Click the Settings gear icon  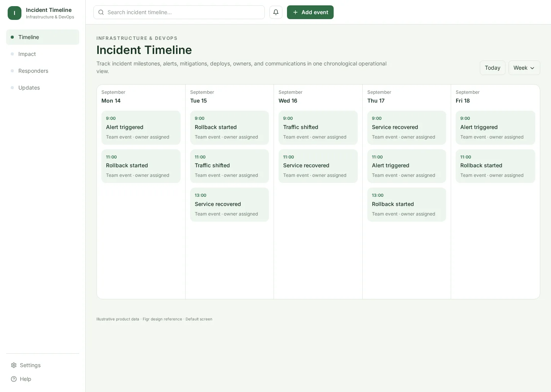14,365
